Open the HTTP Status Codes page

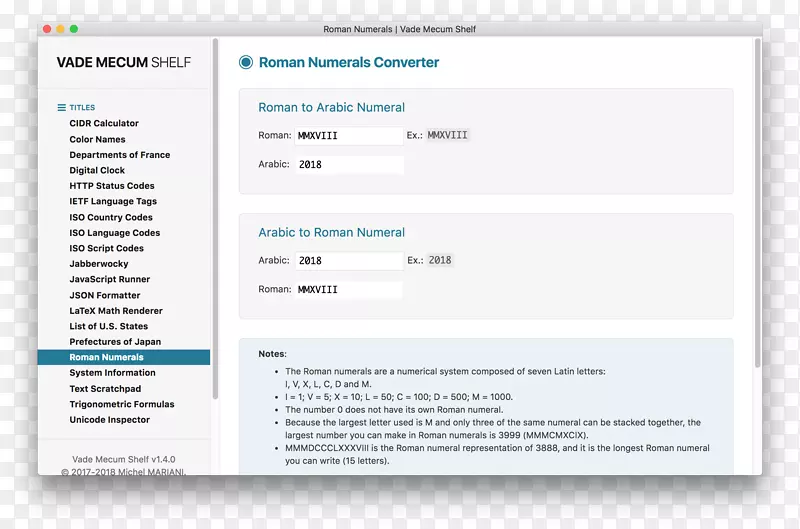112,186
